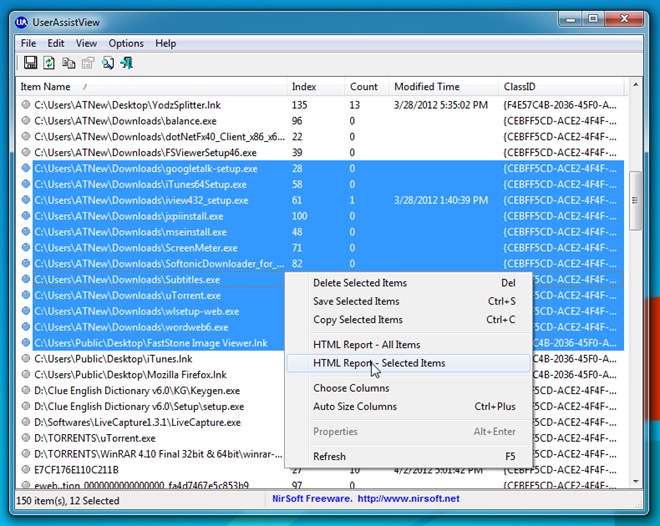Choose Delete Selected Items from context menu
The height and width of the screenshot is (526, 660).
(408, 283)
